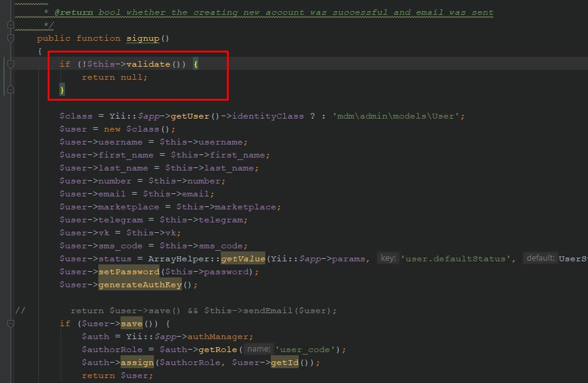
Task: Click the highlighted assign method
Action: click(137, 363)
